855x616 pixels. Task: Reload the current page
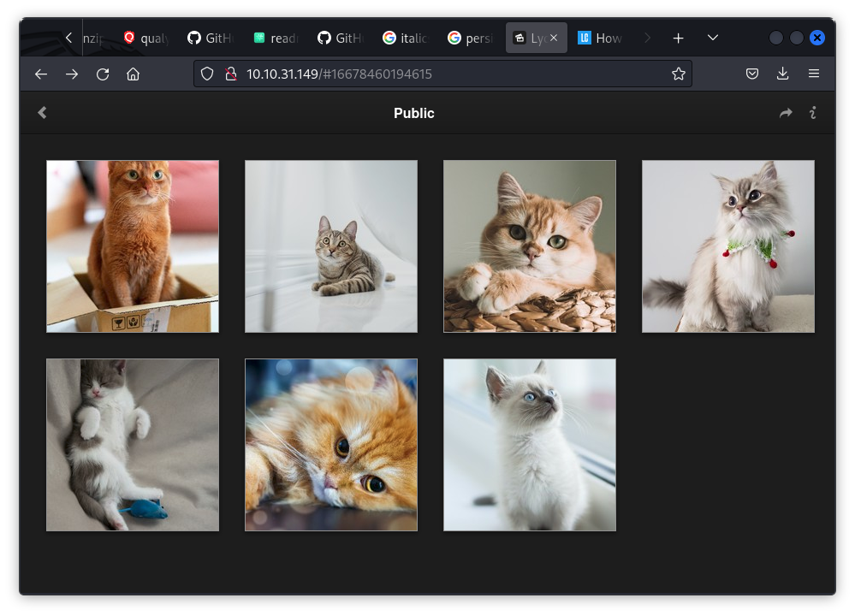pos(103,74)
